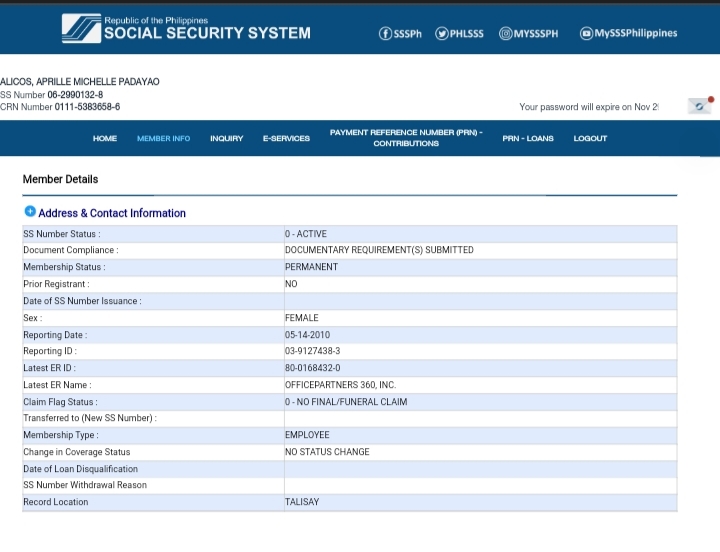
Task: Click the SS Number Status row value
Action: 306,234
